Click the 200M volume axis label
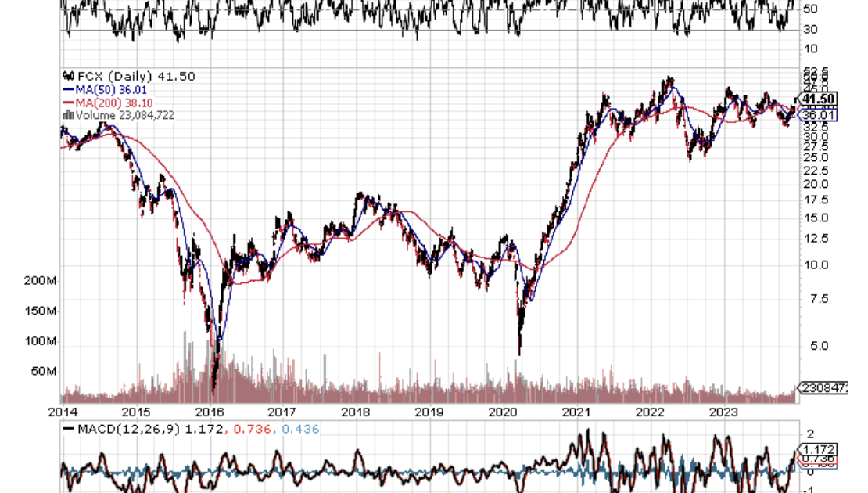Viewport: 868px width, 493px height. tap(40, 281)
